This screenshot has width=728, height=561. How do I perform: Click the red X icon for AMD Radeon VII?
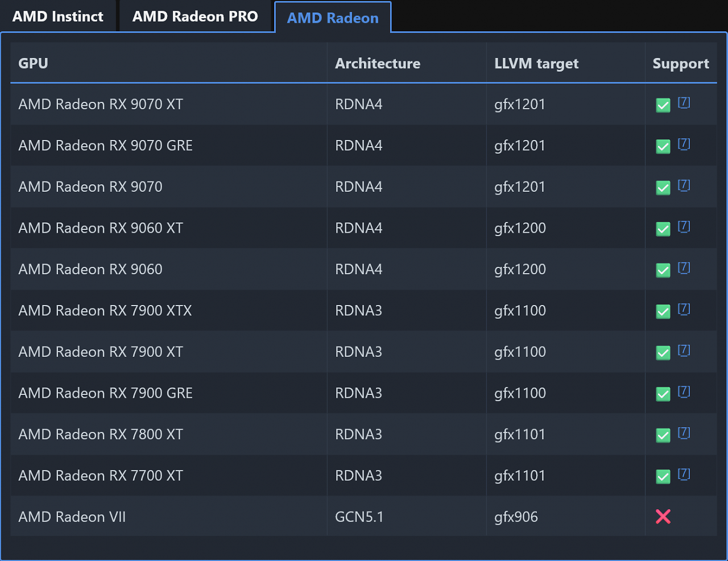coord(663,517)
